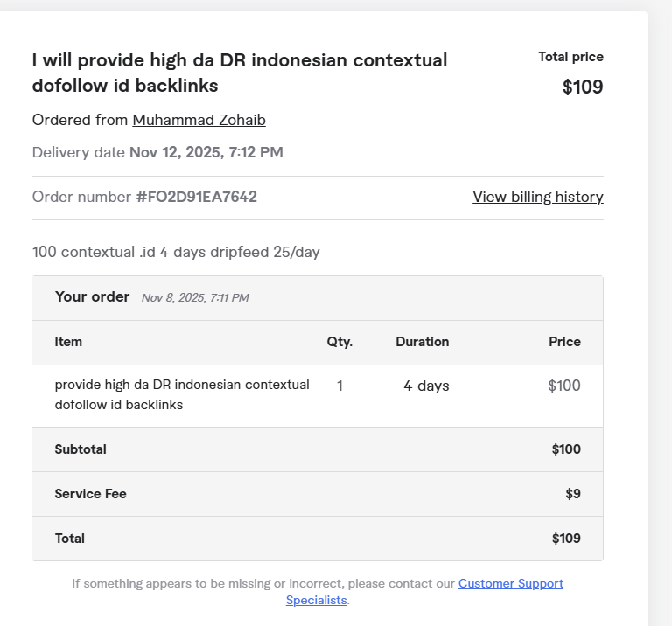Click order timestamp Nov 8, 2025, 7:11 PM
The image size is (672, 626).
195,298
